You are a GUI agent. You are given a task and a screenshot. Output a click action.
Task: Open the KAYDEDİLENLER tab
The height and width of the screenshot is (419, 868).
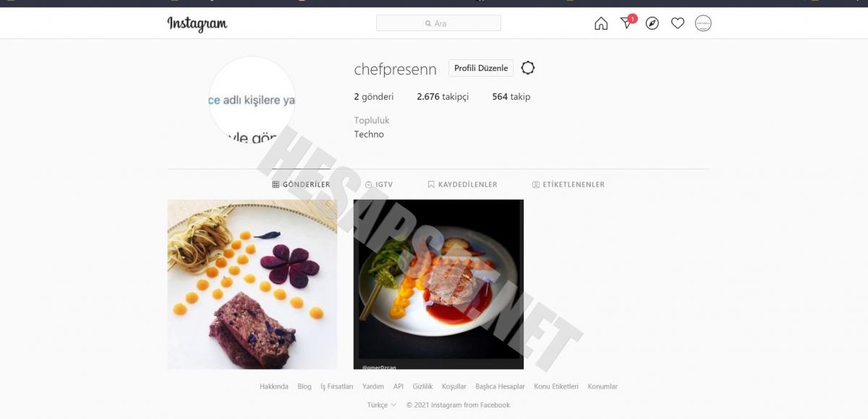tap(462, 185)
